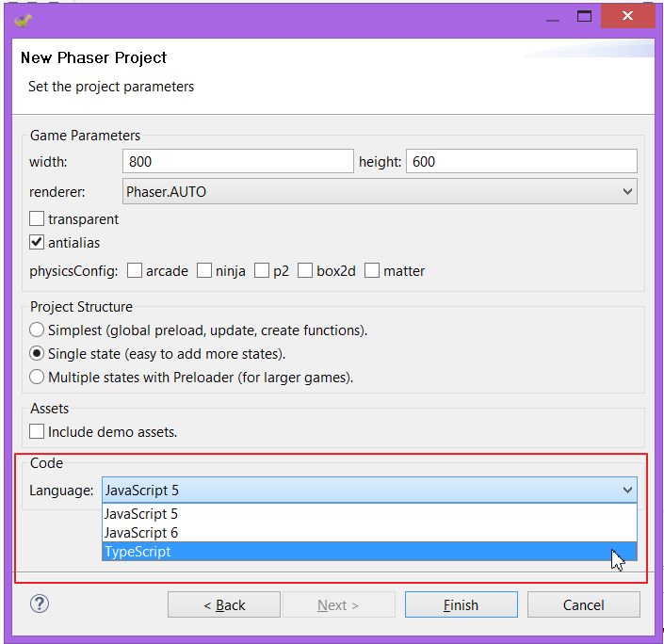
Task: Click the Cancel button
Action: [x=584, y=604]
